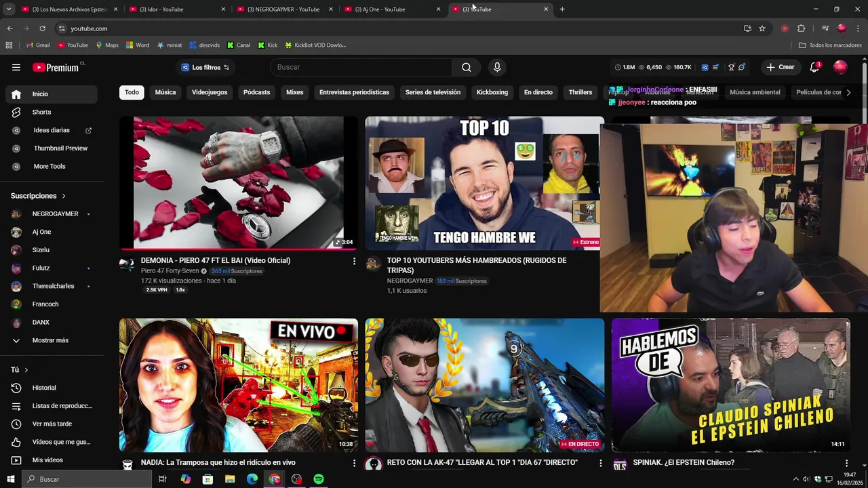The height and width of the screenshot is (488, 868).
Task: Open options menu for DEMONIA video
Action: pos(354,261)
